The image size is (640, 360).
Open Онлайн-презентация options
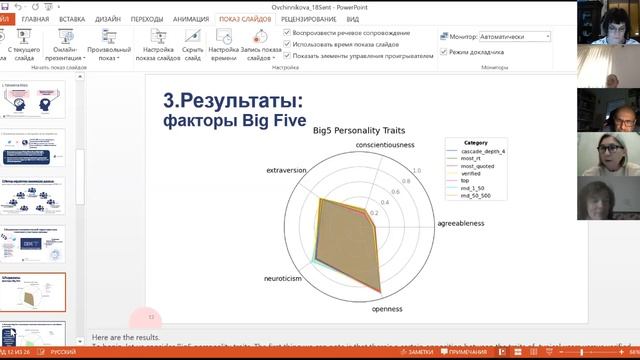[65, 45]
